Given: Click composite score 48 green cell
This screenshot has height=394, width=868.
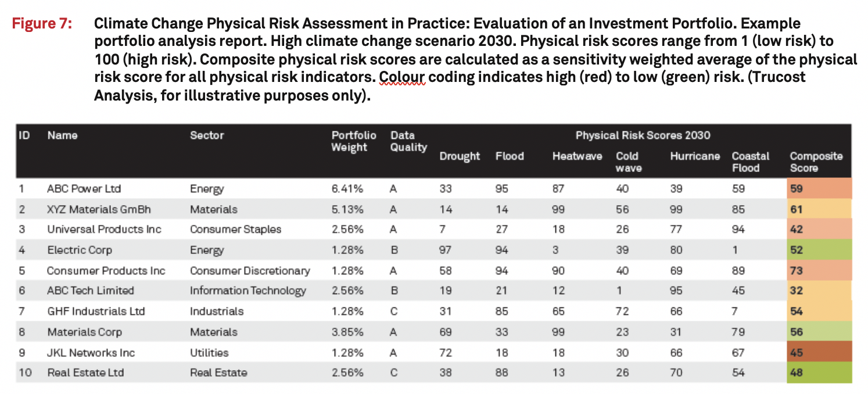Looking at the screenshot, I should click(818, 372).
